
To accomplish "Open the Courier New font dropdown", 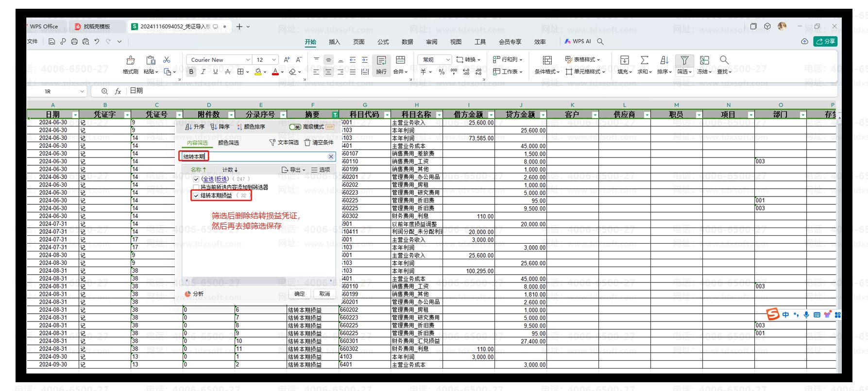I will click(x=248, y=60).
